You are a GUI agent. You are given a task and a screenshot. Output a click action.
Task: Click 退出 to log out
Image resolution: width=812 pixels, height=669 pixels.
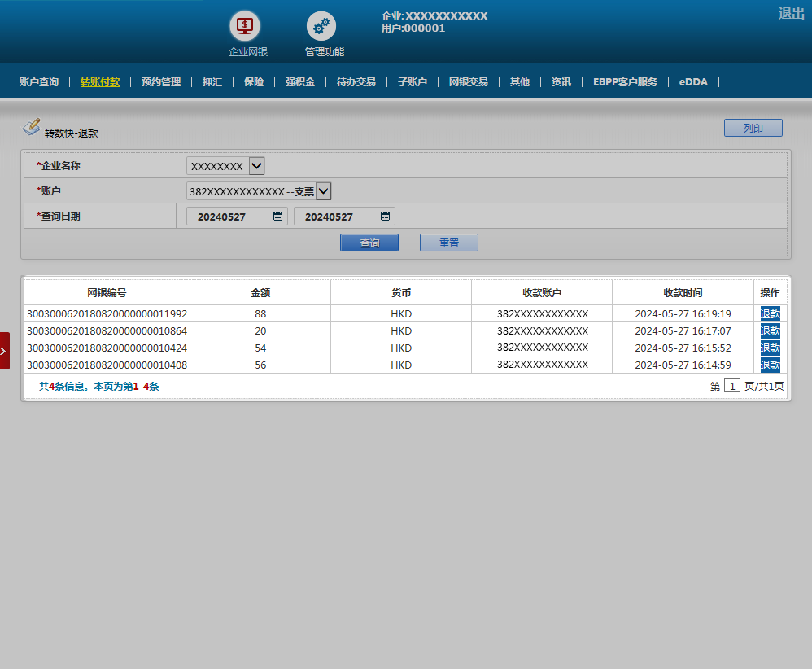(791, 13)
